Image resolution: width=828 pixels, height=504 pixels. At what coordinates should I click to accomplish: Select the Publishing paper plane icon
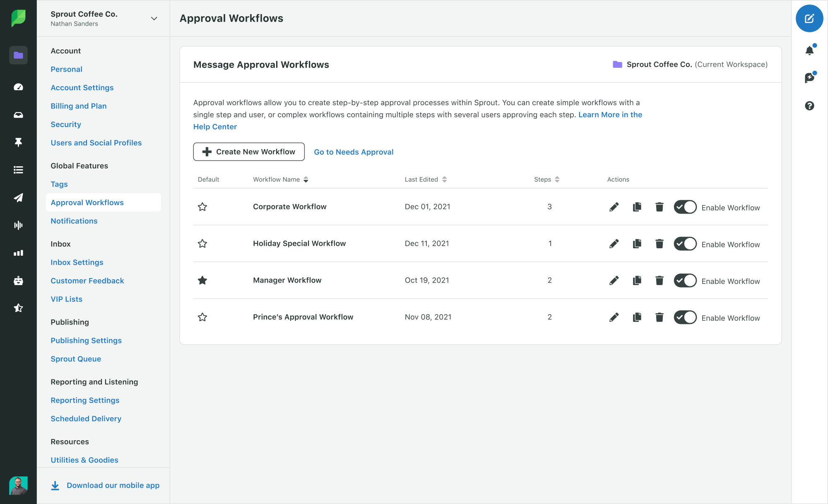18,198
